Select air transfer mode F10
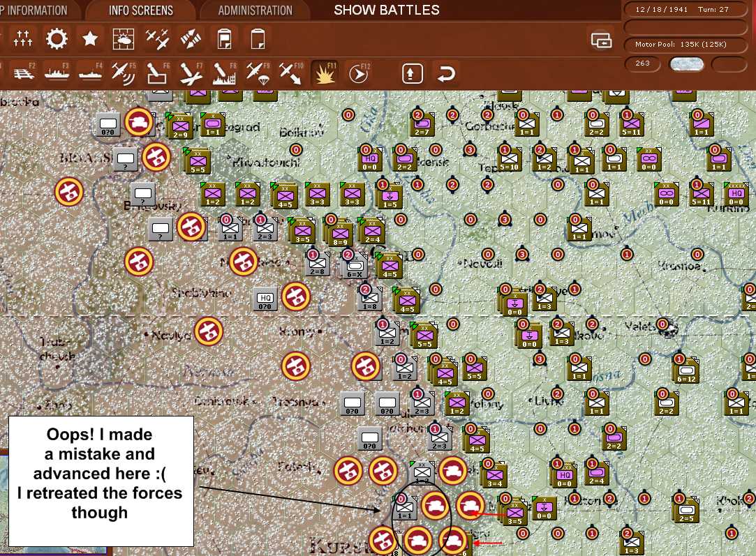Image resolution: width=756 pixels, height=556 pixels. click(x=291, y=73)
